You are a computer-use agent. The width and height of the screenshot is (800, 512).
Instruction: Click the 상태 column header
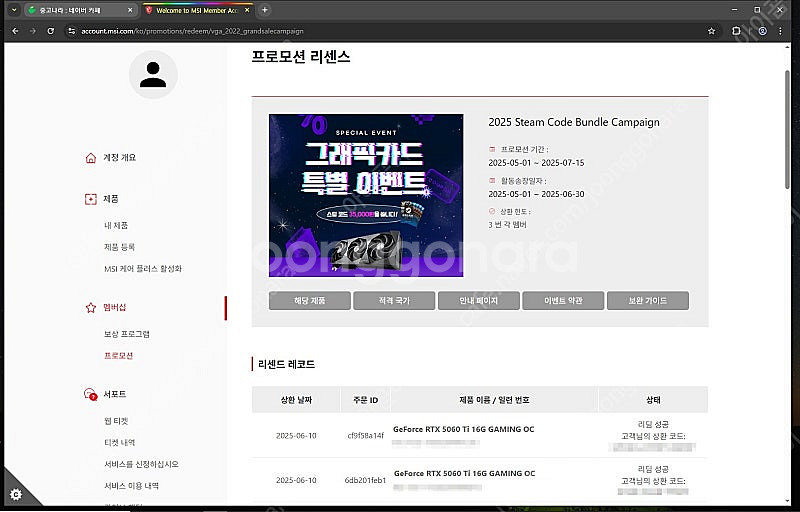click(x=653, y=400)
